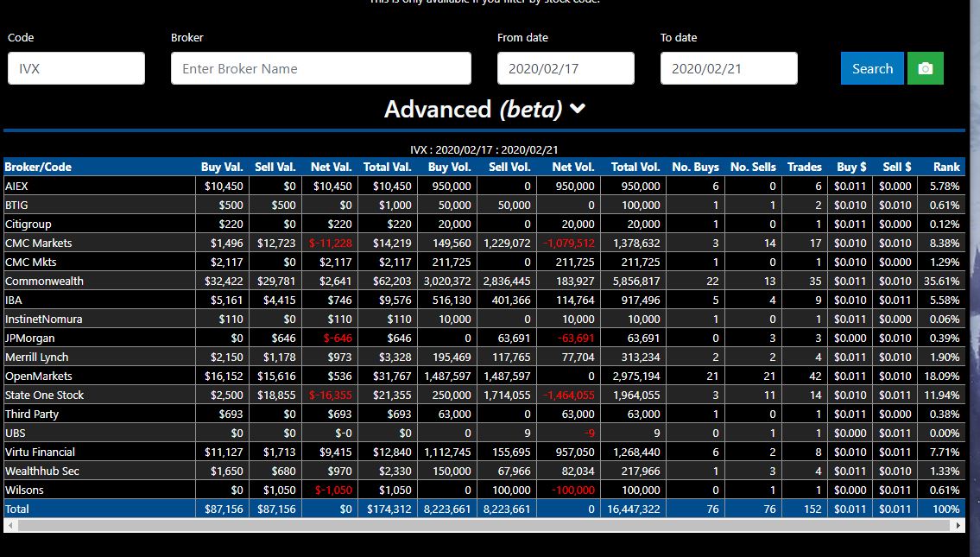Screen dimensions: 980x557
Task: Click IBA total volume 917,496
Action: click(x=641, y=300)
